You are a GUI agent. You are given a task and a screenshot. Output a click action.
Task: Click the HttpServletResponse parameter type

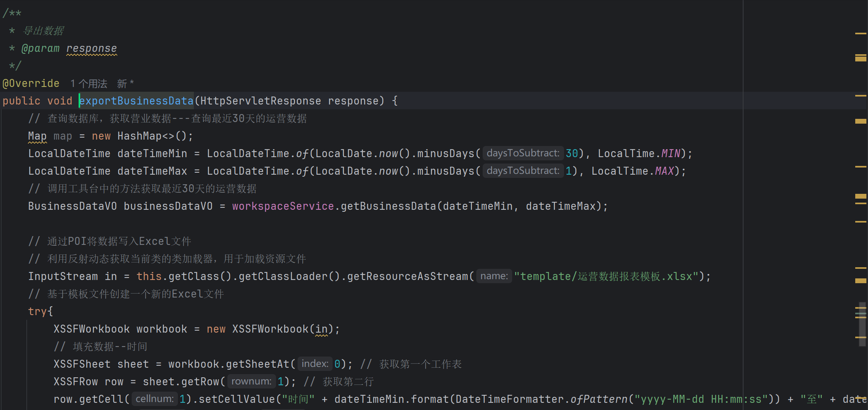(260, 101)
